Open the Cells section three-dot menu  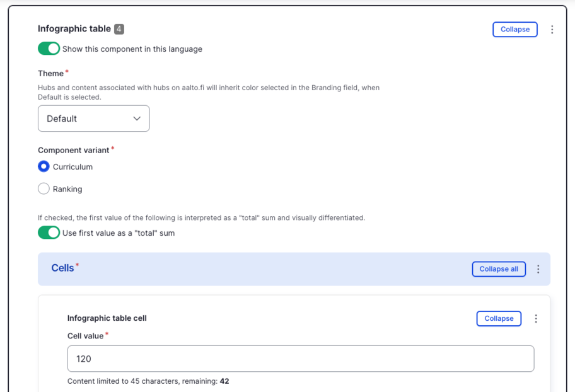click(538, 269)
